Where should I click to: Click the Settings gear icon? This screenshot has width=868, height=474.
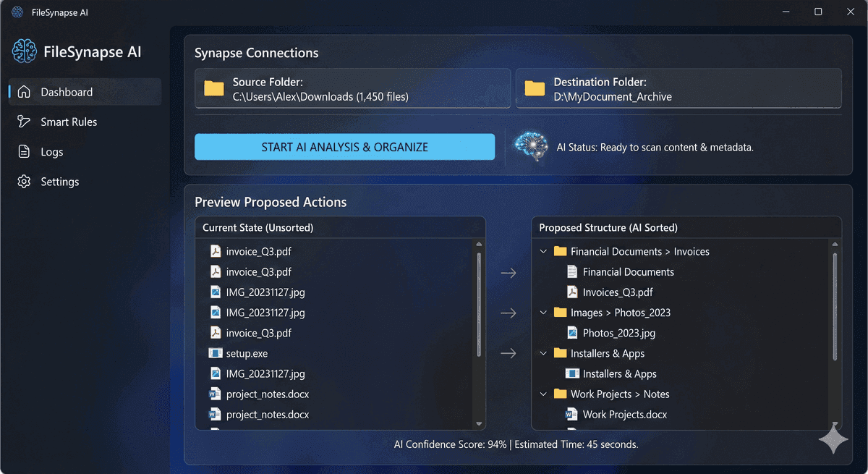click(x=24, y=182)
